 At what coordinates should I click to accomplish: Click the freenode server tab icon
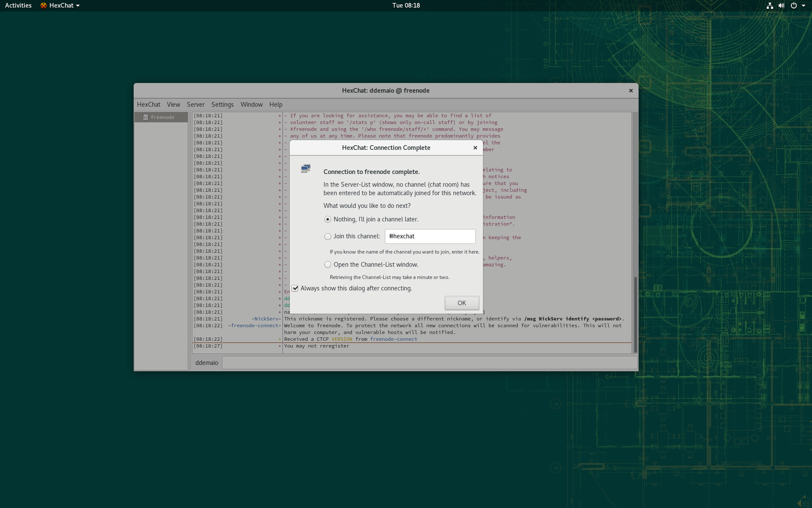point(145,117)
